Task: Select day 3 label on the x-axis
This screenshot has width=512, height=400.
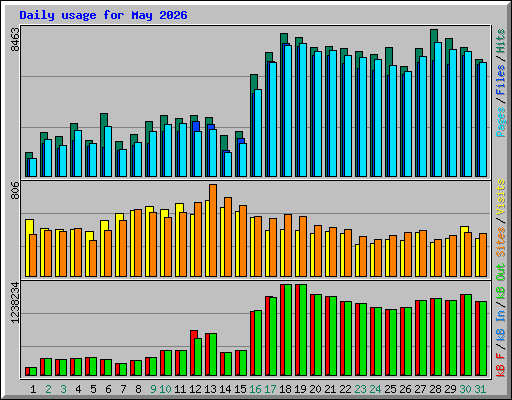Action: click(x=63, y=389)
